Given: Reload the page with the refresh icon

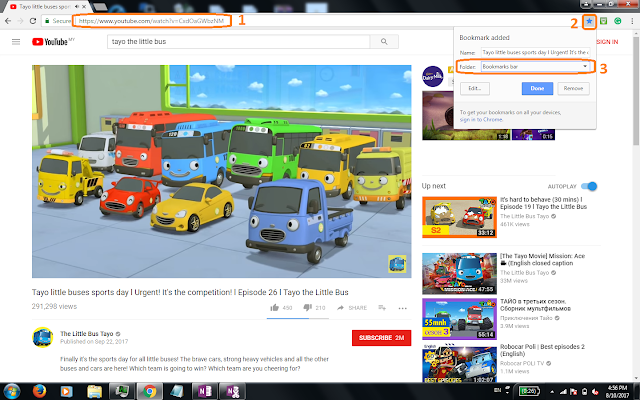Looking at the screenshot, I should (33, 21).
